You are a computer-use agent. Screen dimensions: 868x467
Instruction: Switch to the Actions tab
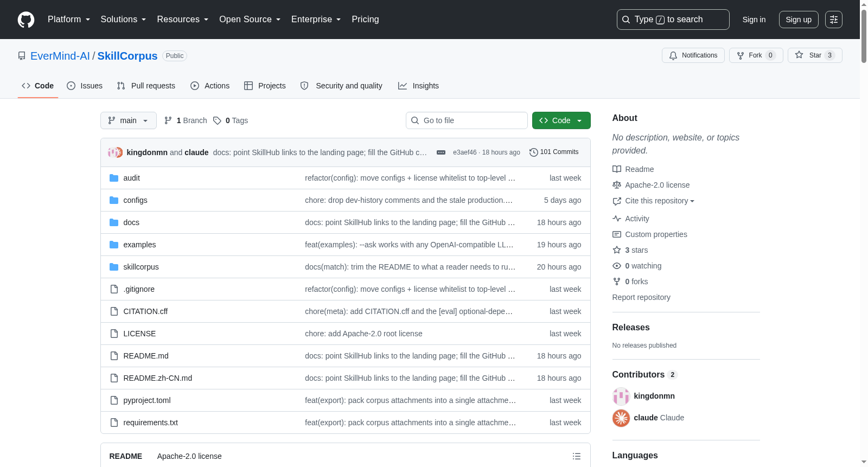[210, 86]
